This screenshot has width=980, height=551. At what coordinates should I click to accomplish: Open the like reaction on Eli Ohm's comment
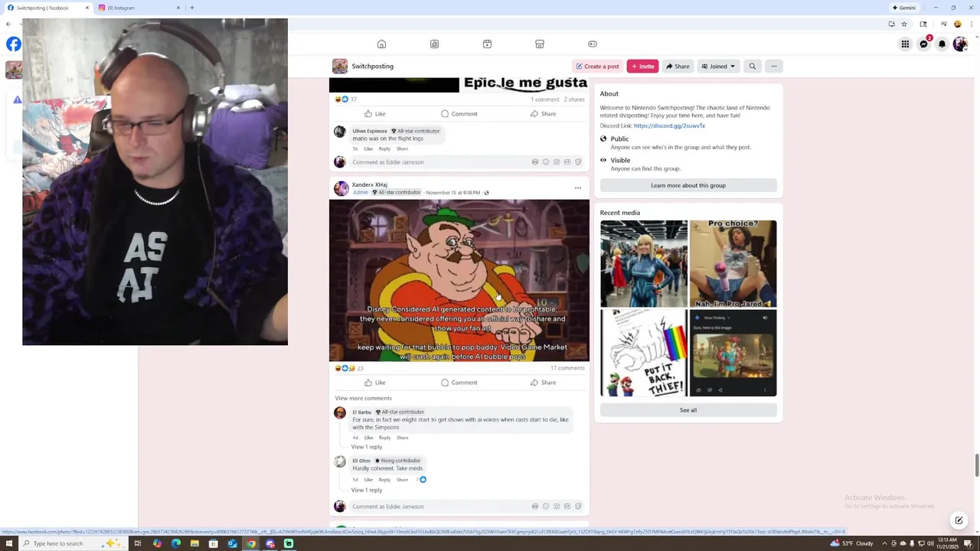[422, 480]
